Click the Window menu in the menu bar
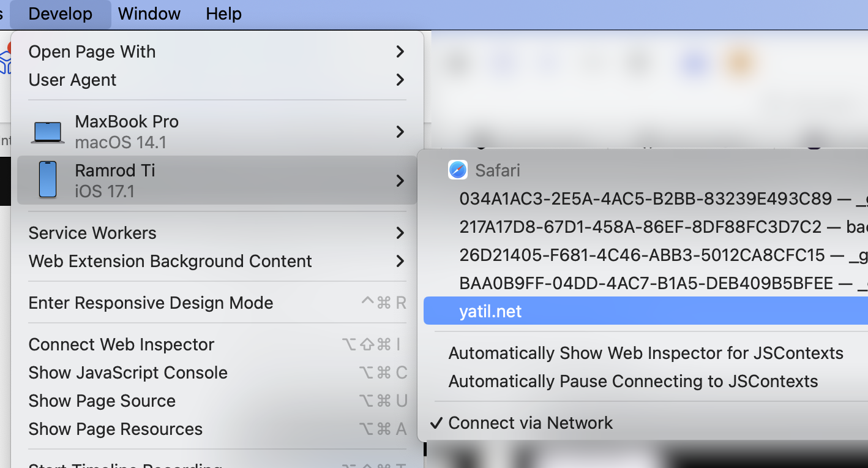 (x=149, y=13)
